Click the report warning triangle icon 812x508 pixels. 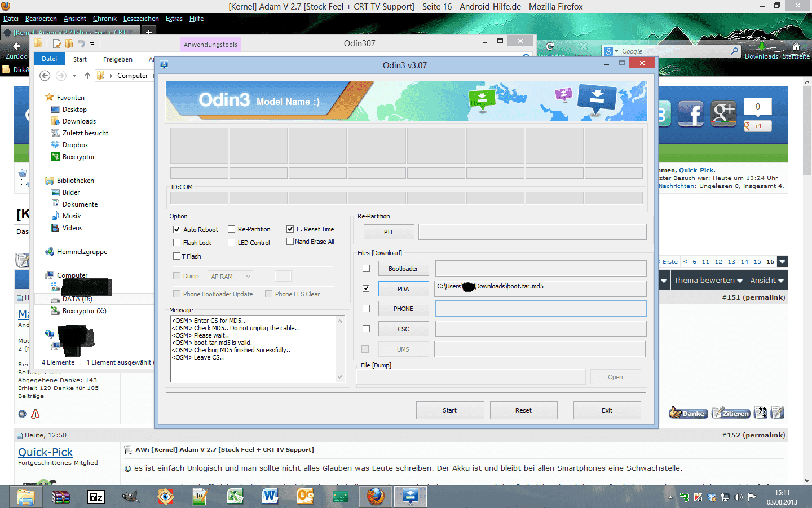coord(35,414)
